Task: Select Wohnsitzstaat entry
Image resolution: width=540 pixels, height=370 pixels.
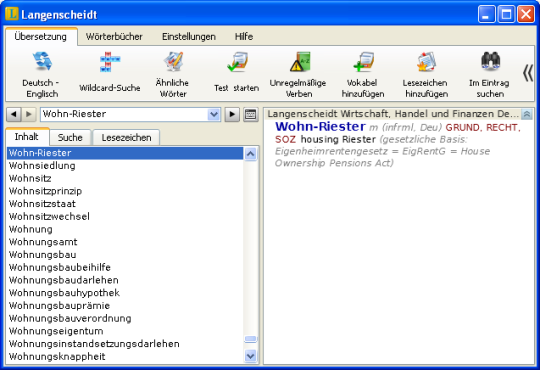Action: tap(125, 204)
